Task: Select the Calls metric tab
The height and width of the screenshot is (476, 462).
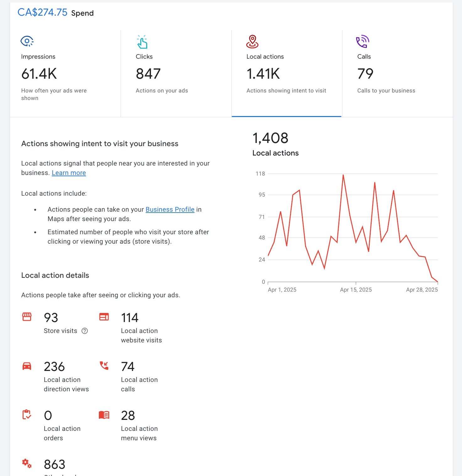Action: click(x=397, y=74)
